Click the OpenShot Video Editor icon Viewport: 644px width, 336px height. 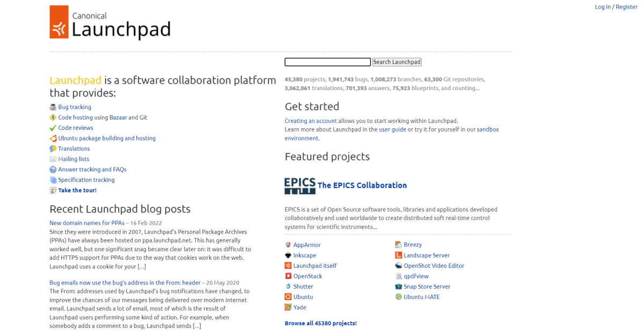click(x=399, y=266)
